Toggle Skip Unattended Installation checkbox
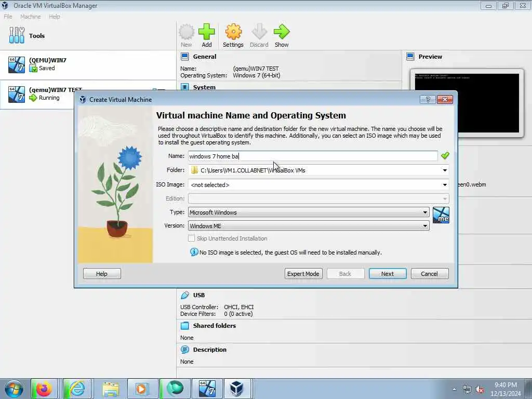This screenshot has width=532, height=399. [x=191, y=238]
